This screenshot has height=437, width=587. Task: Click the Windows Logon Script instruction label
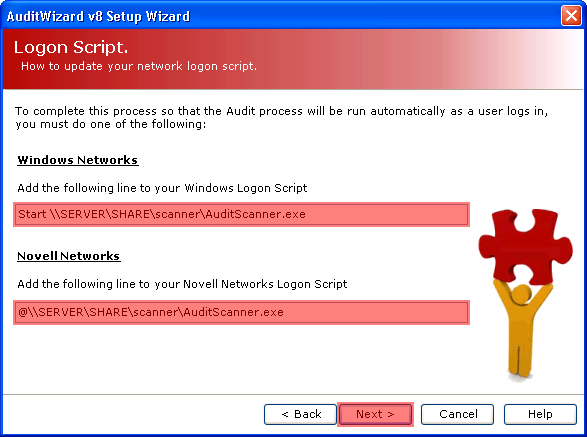(162, 188)
